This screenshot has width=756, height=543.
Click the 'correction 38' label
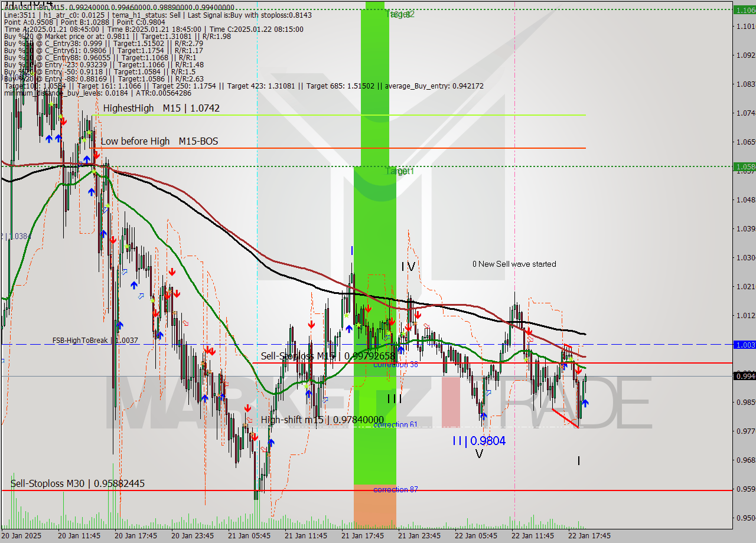[396, 365]
